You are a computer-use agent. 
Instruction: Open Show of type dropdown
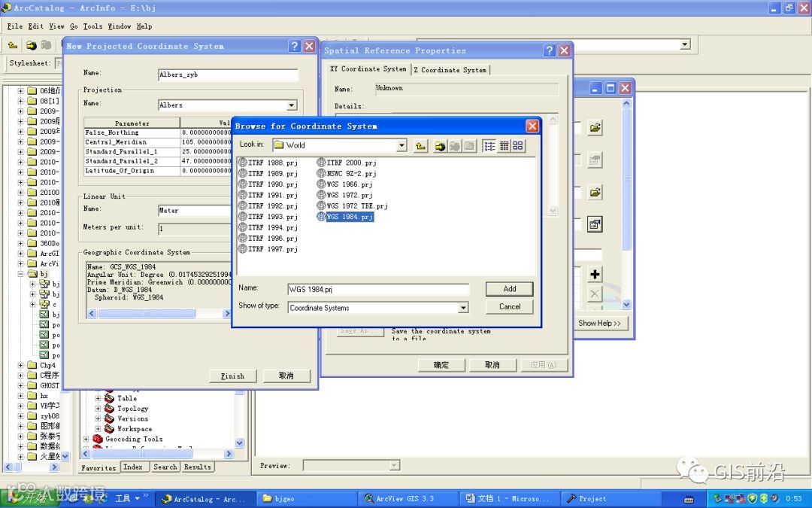click(x=463, y=308)
